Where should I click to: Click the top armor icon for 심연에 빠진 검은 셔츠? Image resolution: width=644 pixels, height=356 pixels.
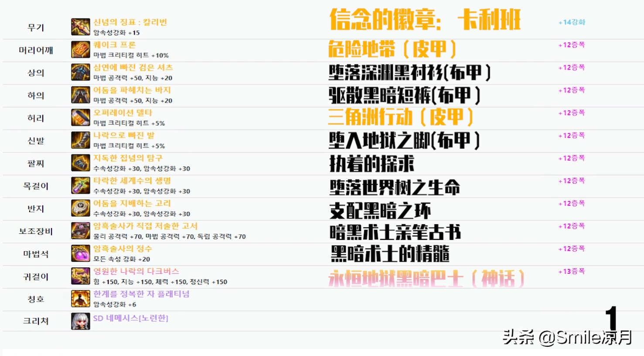(x=81, y=72)
